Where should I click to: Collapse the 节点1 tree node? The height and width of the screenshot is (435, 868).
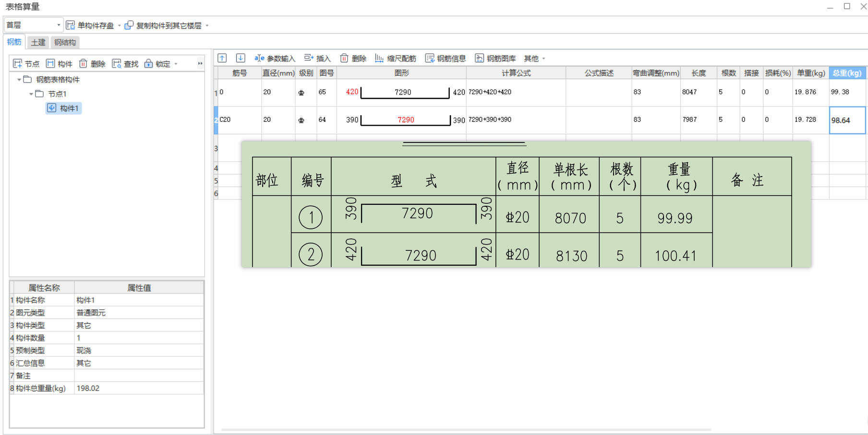[x=30, y=94]
